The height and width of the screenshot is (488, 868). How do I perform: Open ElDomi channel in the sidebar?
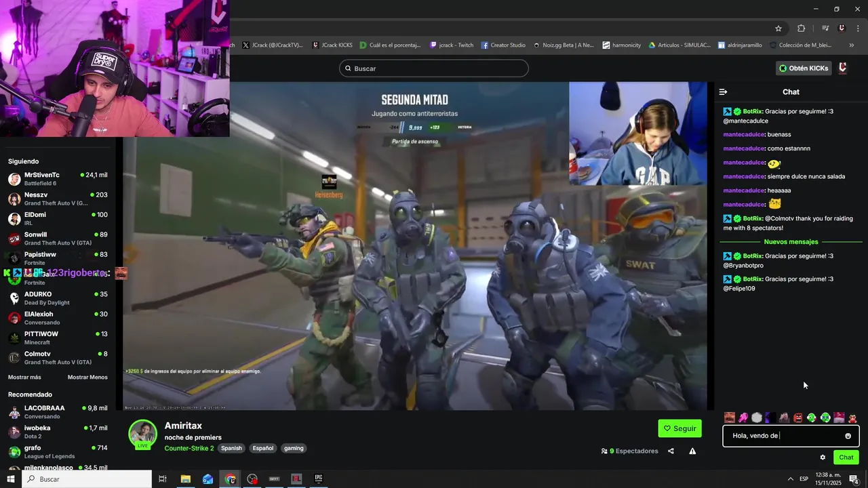point(58,219)
